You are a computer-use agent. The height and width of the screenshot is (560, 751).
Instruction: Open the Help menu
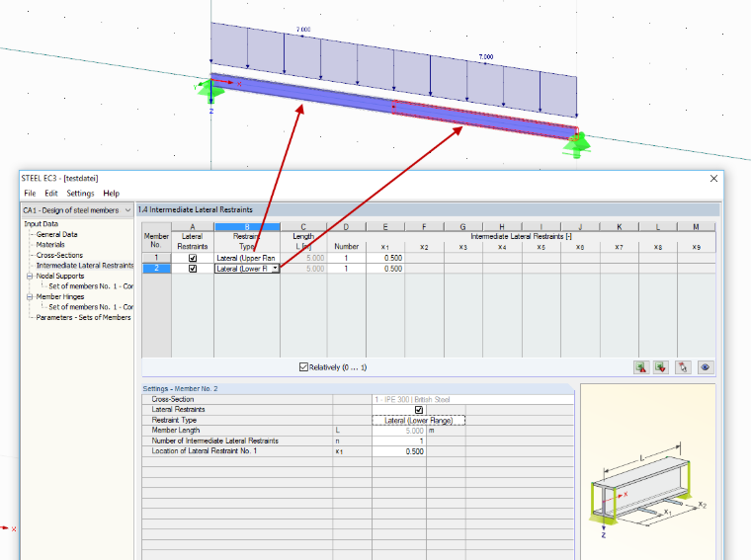[x=111, y=194]
